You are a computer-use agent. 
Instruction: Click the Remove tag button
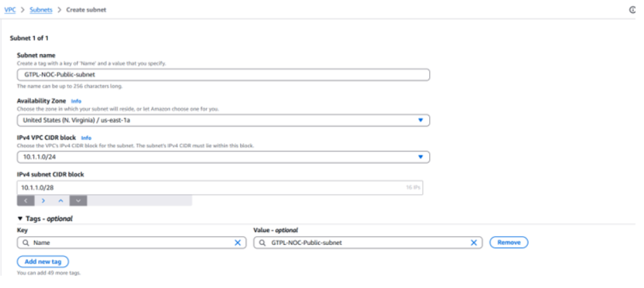point(508,242)
